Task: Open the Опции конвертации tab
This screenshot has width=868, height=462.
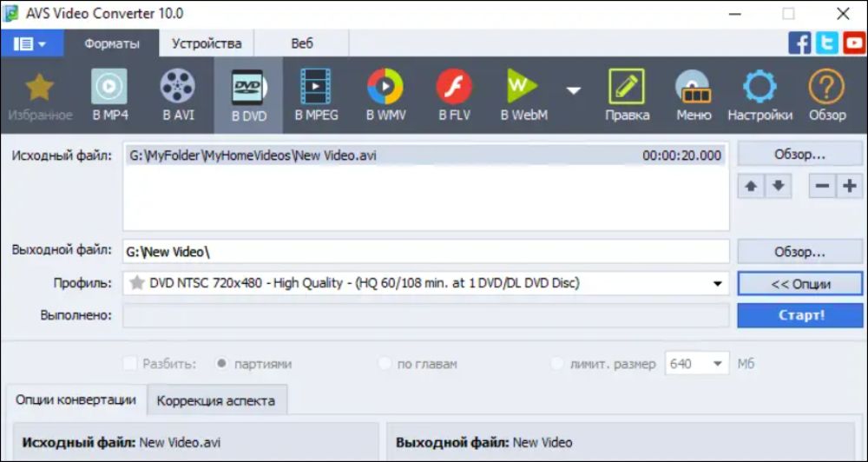Action: click(x=76, y=400)
